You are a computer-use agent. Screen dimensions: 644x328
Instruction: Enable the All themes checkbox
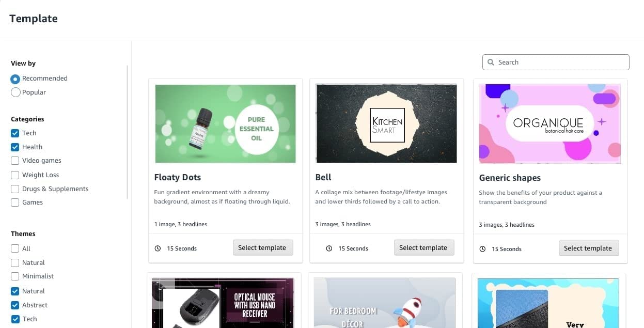14,248
